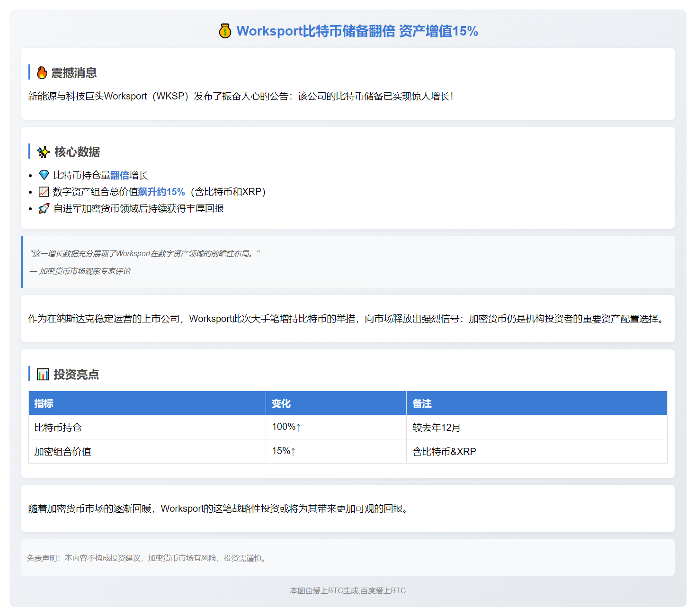
Task: Click the 指标 table header
Action: coord(147,403)
